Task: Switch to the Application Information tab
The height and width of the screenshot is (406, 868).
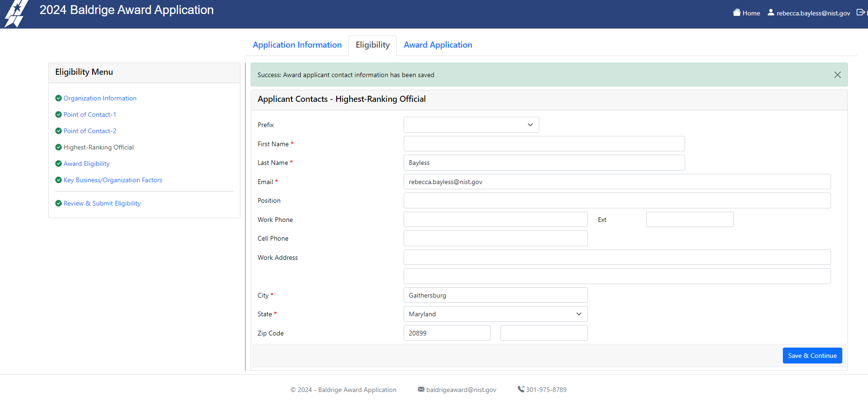Action: (297, 45)
